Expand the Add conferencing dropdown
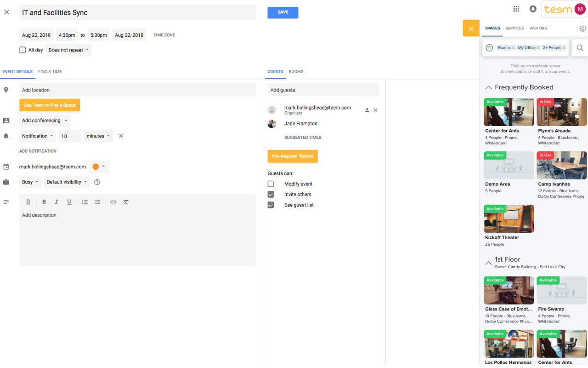 (x=45, y=121)
